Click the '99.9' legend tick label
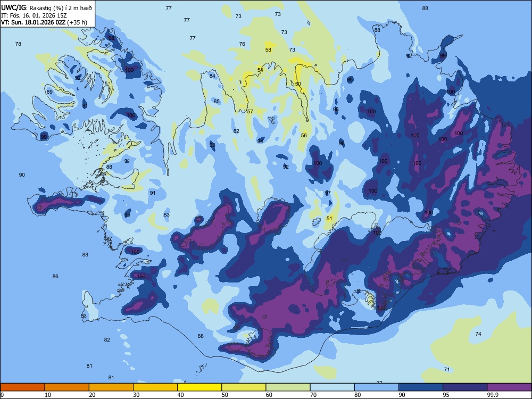Image resolution: width=532 pixels, height=399 pixels. point(493,395)
